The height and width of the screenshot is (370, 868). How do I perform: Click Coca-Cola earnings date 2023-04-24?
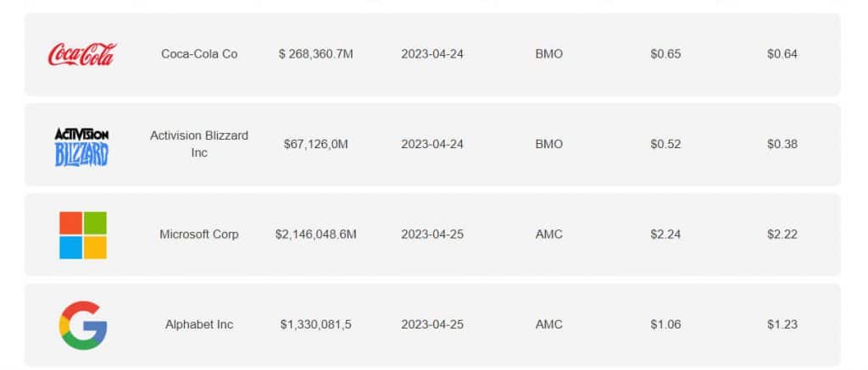click(432, 54)
